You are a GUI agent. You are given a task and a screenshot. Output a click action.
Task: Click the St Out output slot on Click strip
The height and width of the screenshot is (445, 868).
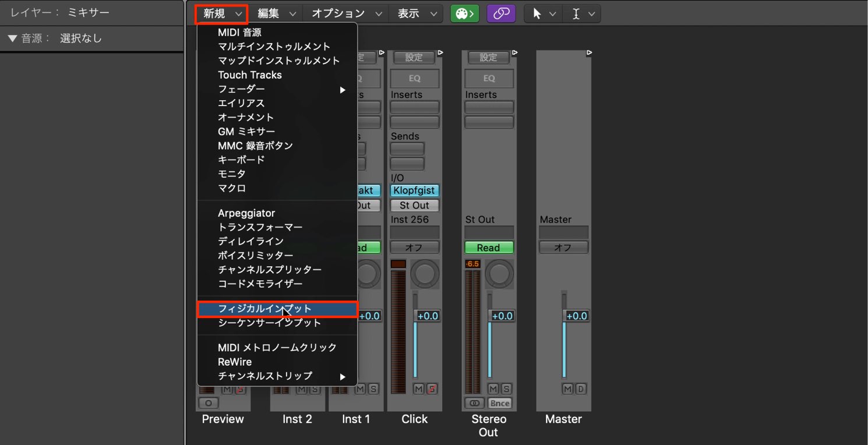(414, 206)
